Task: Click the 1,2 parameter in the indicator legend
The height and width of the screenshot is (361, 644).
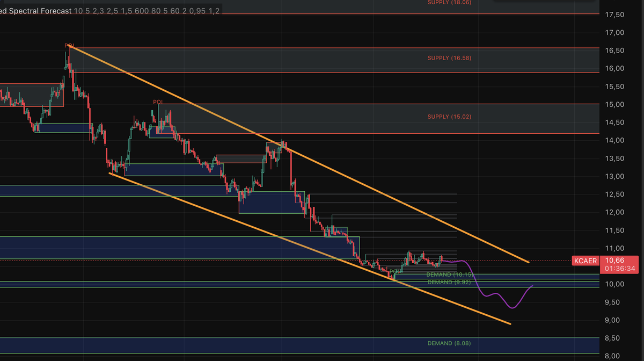Action: tap(214, 11)
